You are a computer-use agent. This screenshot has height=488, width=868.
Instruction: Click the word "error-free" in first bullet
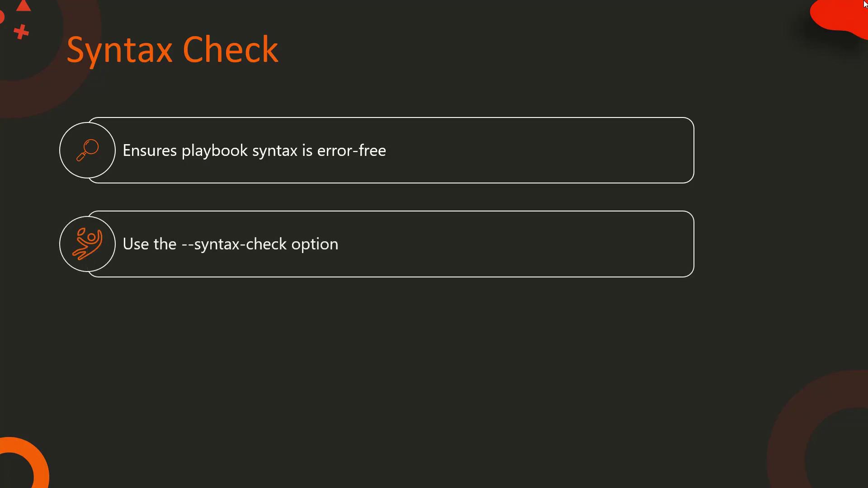coord(351,150)
